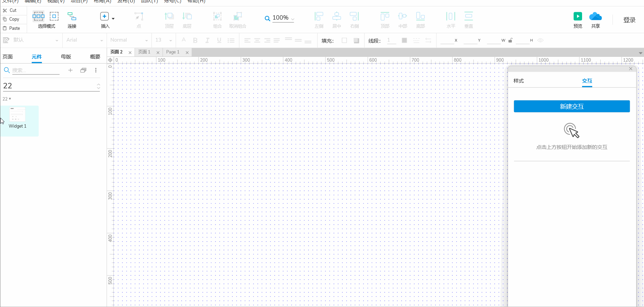Open the 页面 1 canvas tab
Screen dimensions: 644x307
tap(144, 52)
